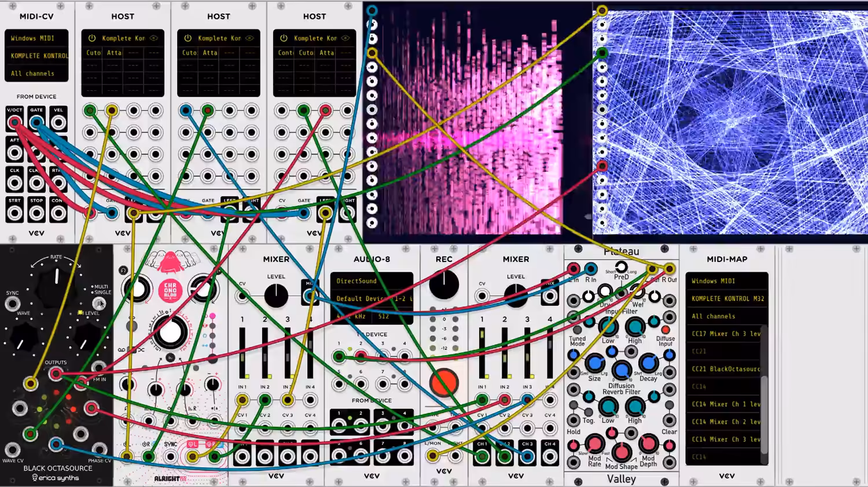Image resolution: width=868 pixels, height=487 pixels.
Task: Select MIDI-MAP row CC21 BlackOctasource
Action: pos(724,369)
